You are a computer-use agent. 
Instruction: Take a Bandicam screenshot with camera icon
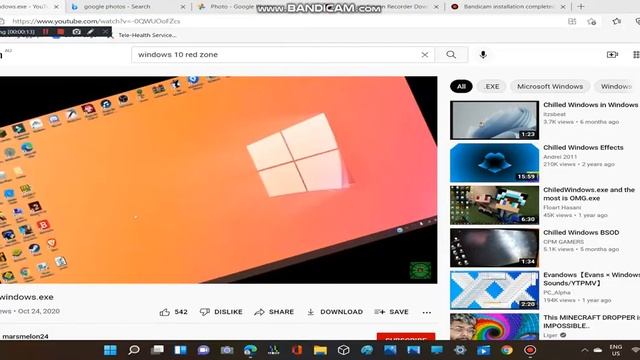pyautogui.click(x=76, y=31)
